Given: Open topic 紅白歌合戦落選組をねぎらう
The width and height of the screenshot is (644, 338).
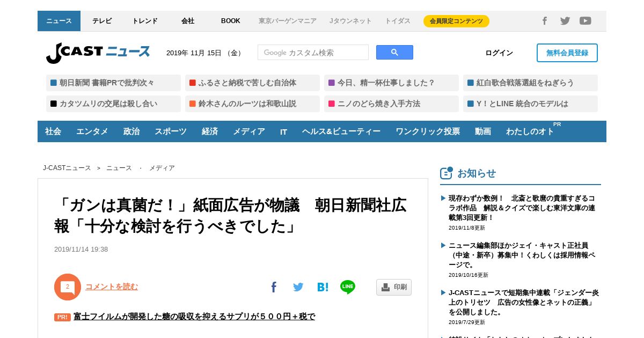Looking at the screenshot, I should 530,83.
